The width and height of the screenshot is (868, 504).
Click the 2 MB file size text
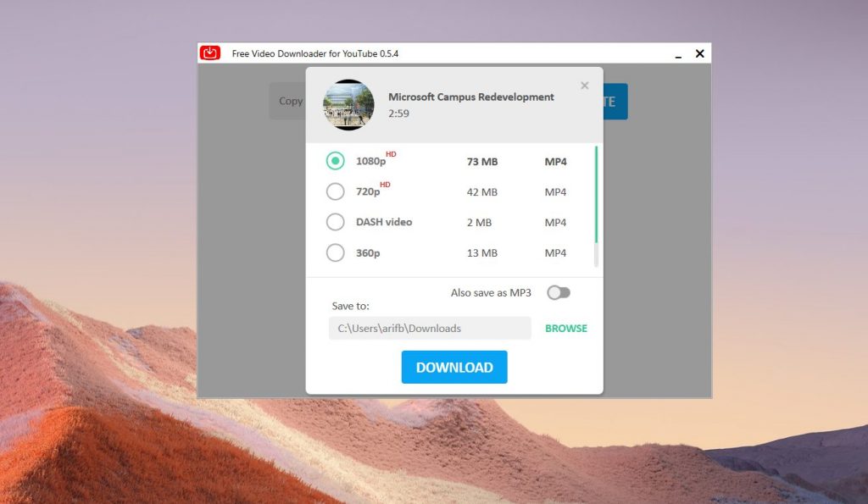(479, 223)
